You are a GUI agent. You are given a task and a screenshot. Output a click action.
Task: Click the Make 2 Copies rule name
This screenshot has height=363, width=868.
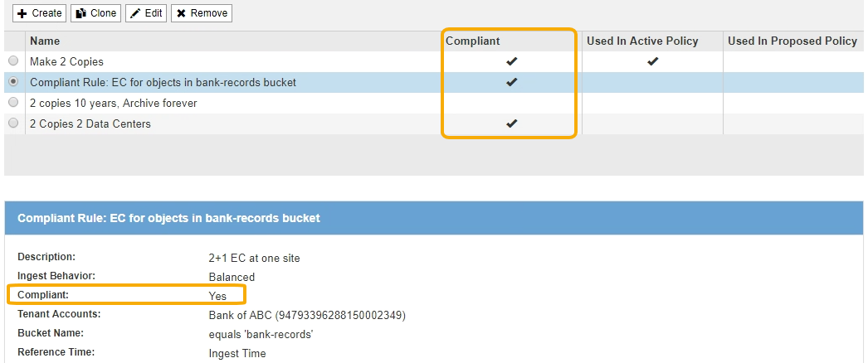pyautogui.click(x=66, y=61)
